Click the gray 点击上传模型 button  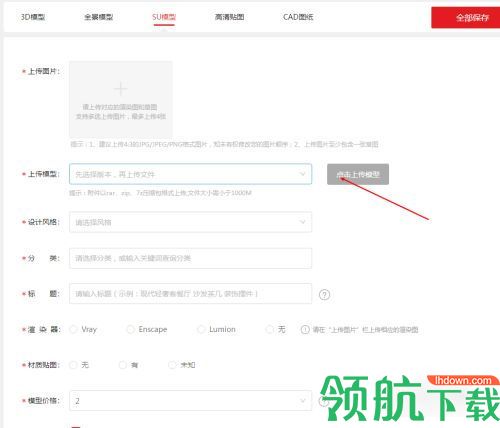coord(358,174)
